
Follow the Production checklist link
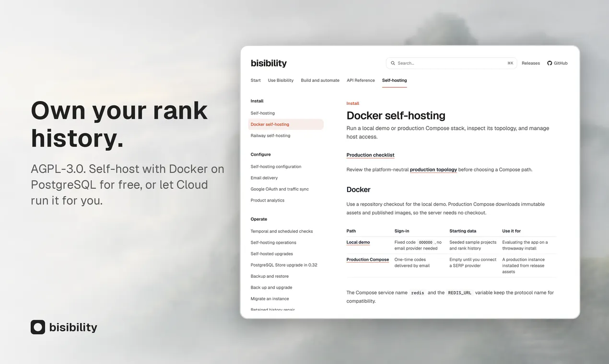371,155
